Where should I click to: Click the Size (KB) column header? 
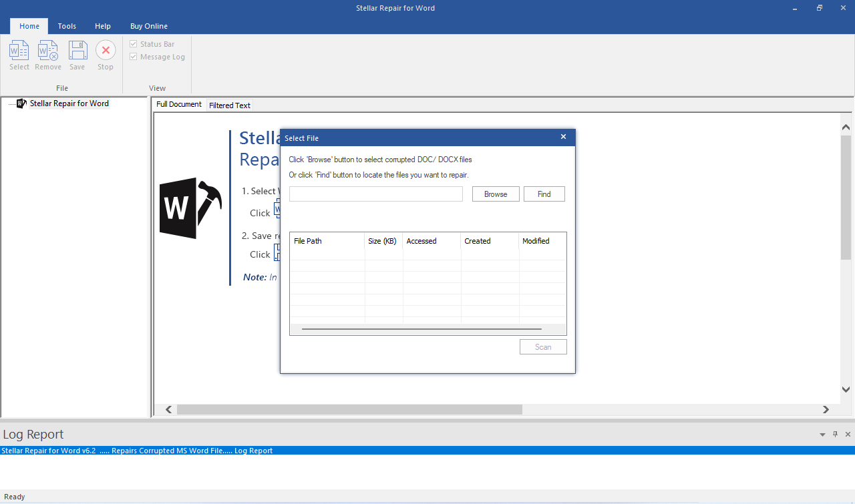tap(383, 241)
